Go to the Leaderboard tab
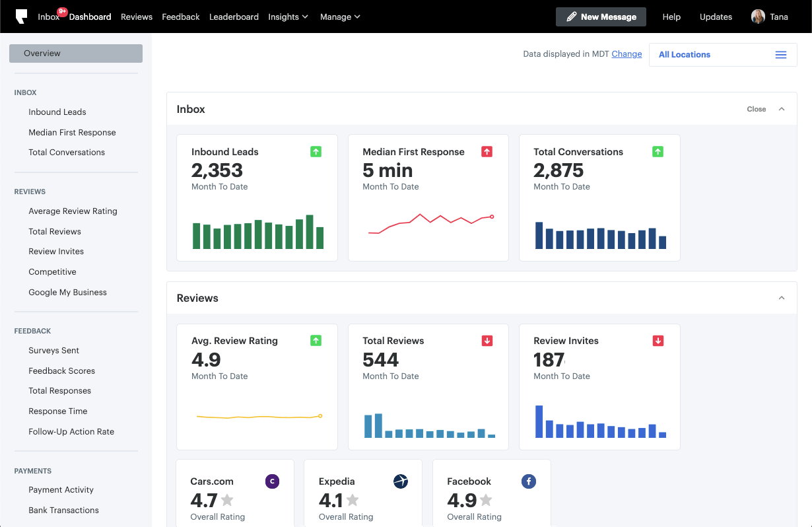Screen dimensions: 812x527 234,17
